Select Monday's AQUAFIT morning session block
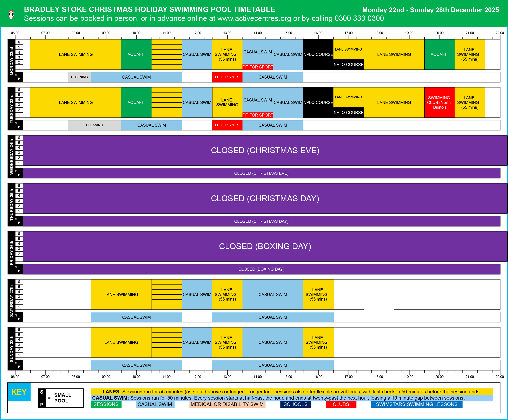Image resolution: width=508 pixels, height=420 pixels. 136,54
